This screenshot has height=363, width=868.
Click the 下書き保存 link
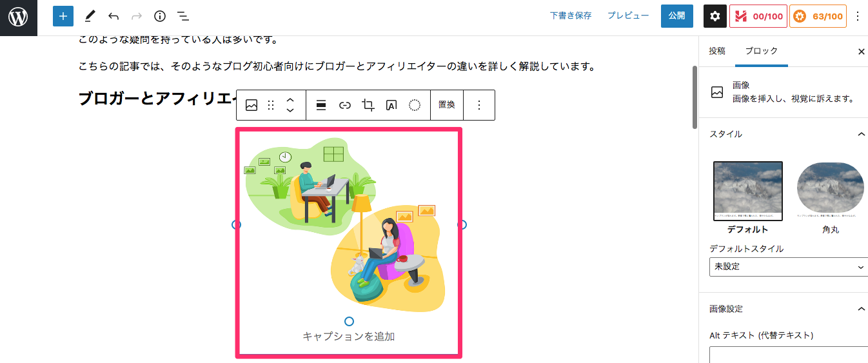tap(571, 16)
